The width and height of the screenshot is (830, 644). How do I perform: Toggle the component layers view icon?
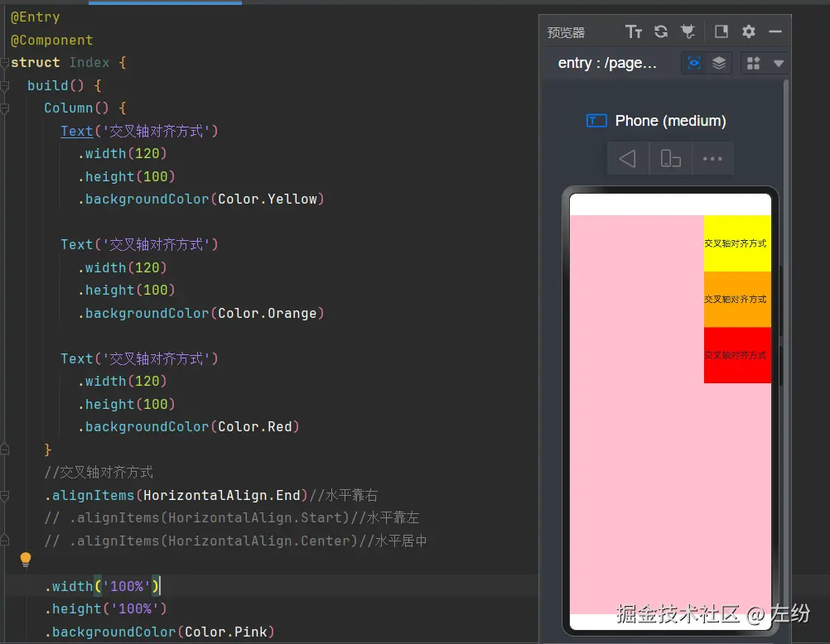719,63
